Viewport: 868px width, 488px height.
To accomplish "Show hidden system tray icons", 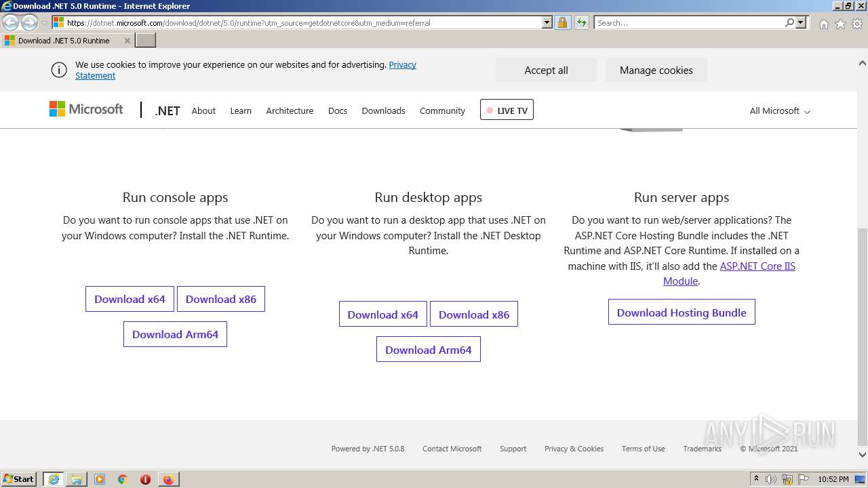I will [756, 479].
